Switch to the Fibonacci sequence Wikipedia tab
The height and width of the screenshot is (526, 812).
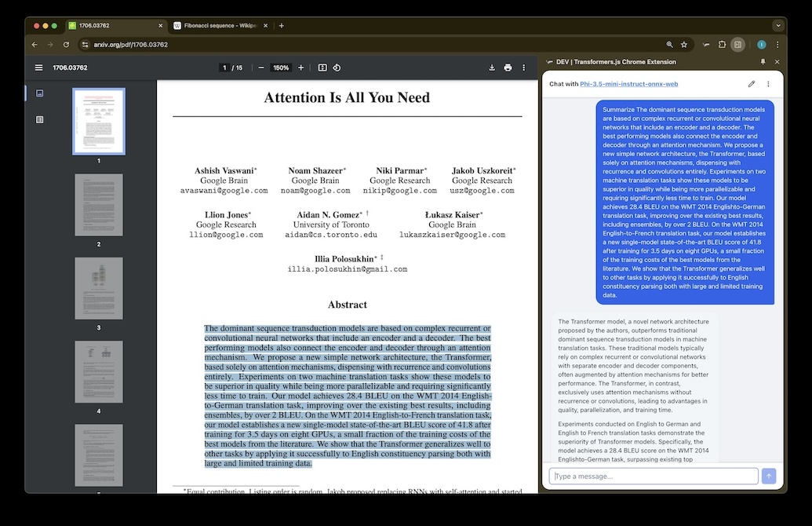220,24
